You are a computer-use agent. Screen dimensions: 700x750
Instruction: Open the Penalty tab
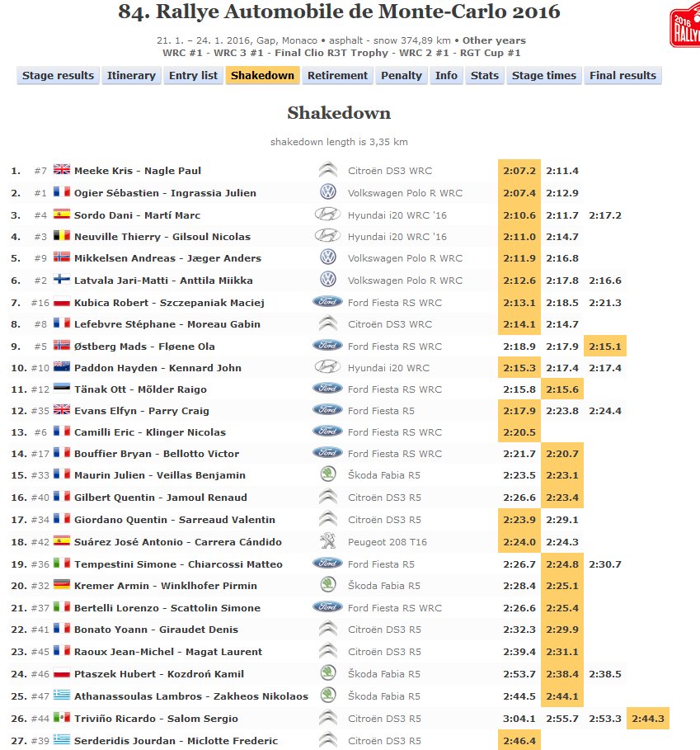point(402,76)
